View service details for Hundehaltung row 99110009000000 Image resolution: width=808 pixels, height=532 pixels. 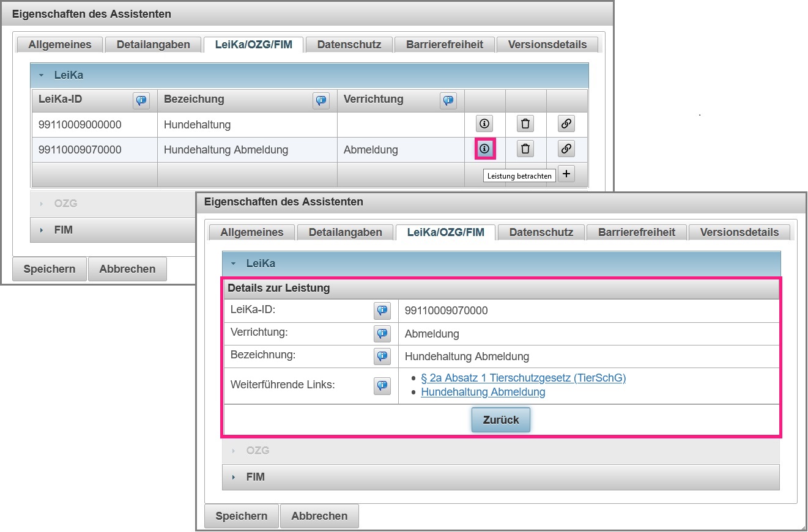[484, 124]
